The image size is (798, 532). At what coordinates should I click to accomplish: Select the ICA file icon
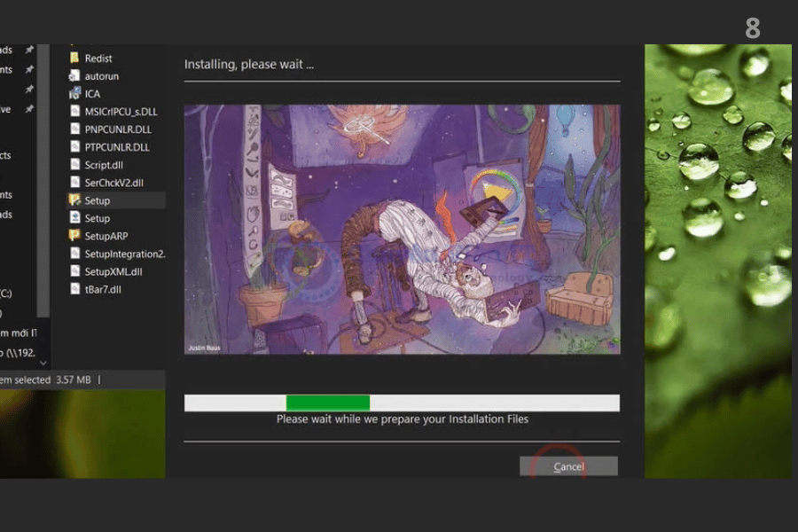click(x=75, y=94)
